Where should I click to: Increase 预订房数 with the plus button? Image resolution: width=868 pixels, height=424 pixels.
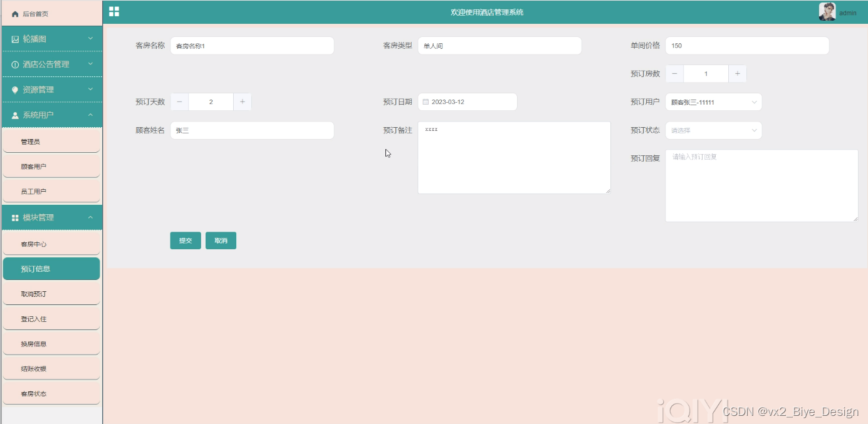coord(738,74)
